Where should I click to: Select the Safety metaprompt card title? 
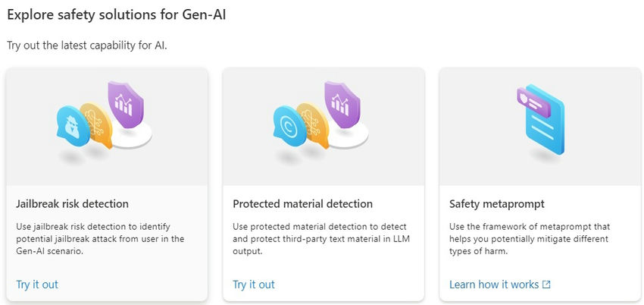coord(497,203)
